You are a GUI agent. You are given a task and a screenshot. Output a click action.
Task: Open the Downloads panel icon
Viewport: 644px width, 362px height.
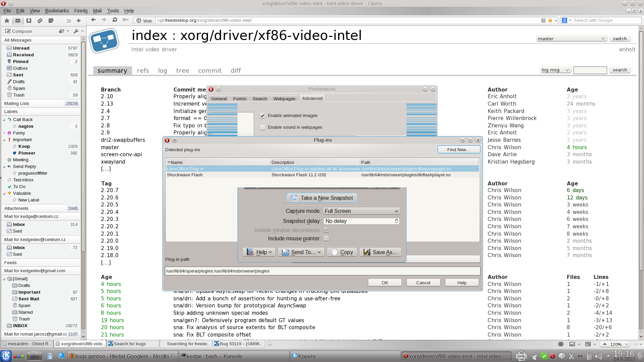pos(29,21)
